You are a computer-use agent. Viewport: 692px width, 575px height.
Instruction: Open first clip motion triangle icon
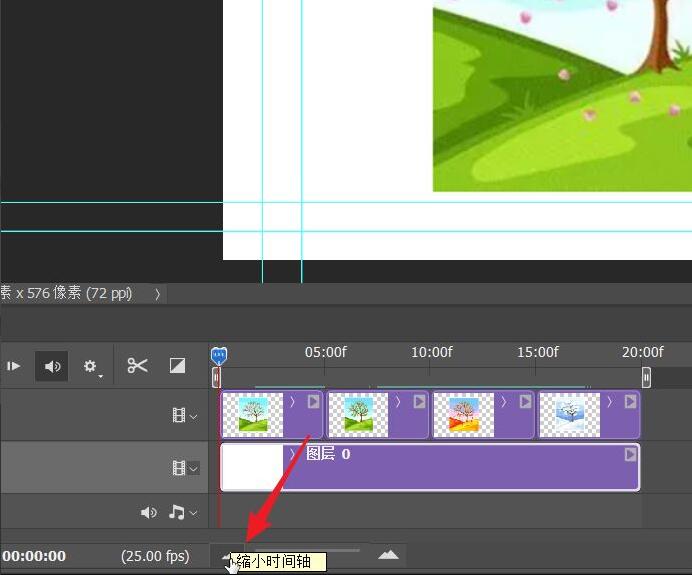tap(313, 402)
